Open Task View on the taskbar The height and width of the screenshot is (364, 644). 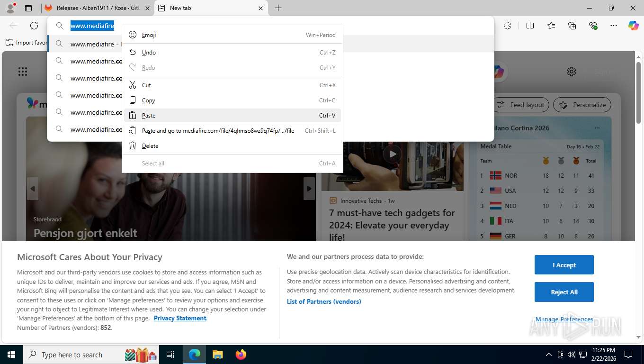click(170, 355)
